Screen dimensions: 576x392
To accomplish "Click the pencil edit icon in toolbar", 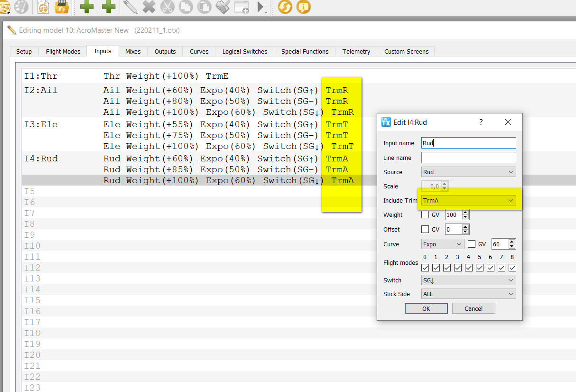I will click(x=130, y=7).
